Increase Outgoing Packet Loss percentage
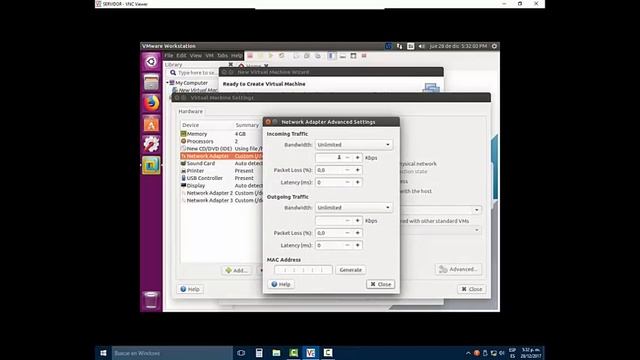640x360 pixels. pyautogui.click(x=358, y=233)
